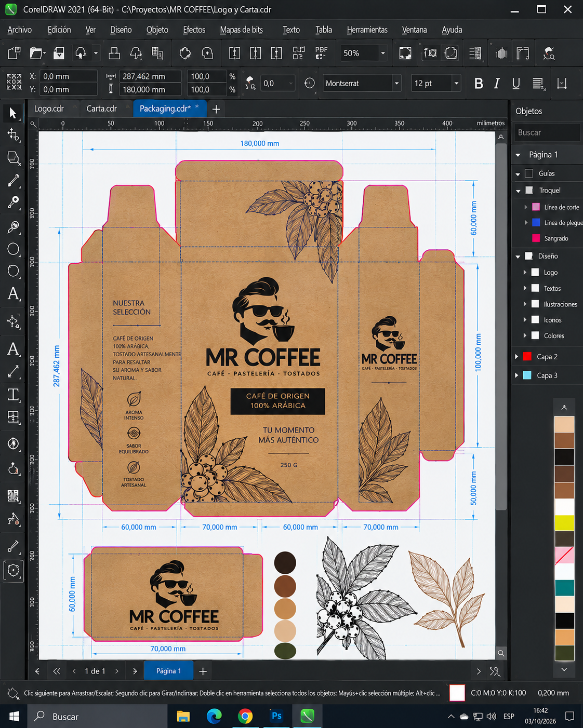Image resolution: width=583 pixels, height=728 pixels.
Task: Click the Save diskette icon
Action: 59,53
